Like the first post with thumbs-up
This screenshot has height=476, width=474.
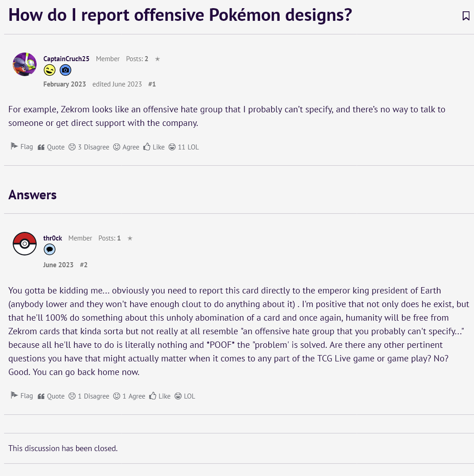point(154,147)
